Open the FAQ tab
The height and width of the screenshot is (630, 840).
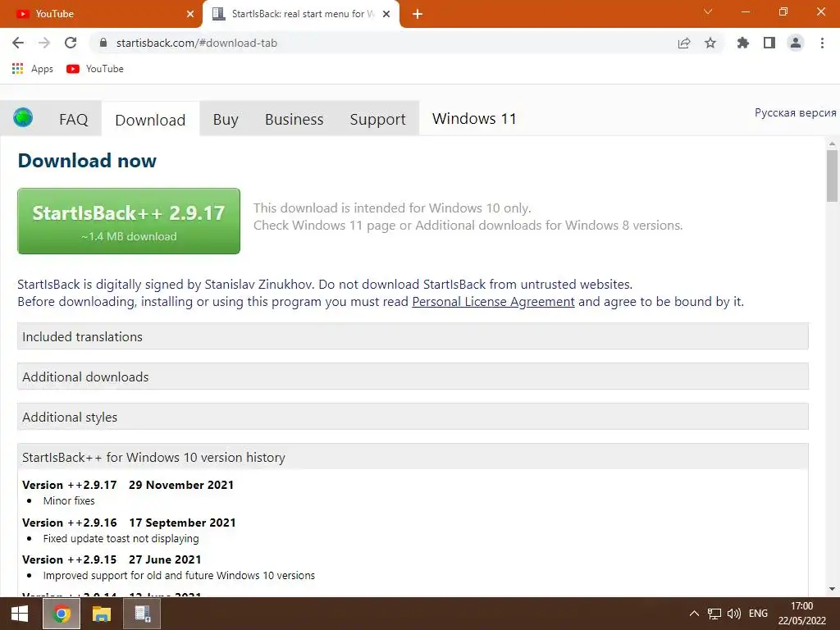click(73, 119)
